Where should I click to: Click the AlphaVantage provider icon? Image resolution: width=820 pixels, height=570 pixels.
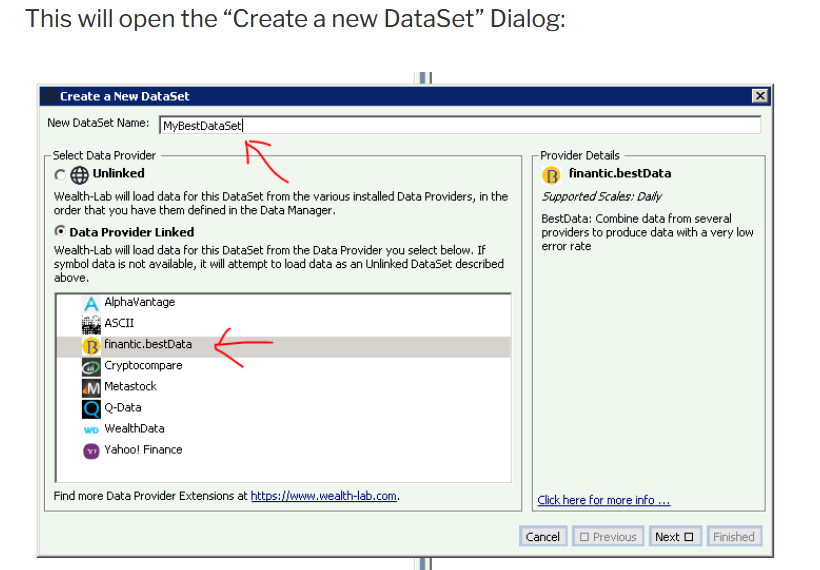[91, 304]
